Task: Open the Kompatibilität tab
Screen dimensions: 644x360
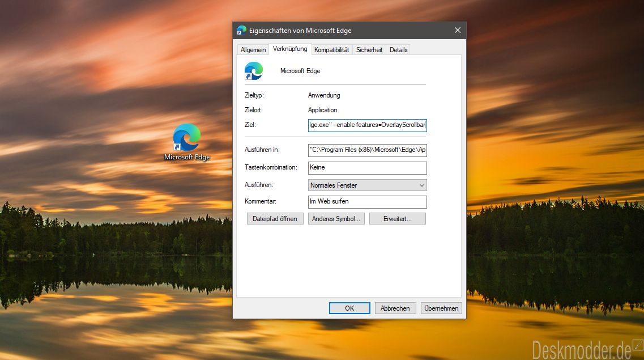Action: click(x=331, y=50)
